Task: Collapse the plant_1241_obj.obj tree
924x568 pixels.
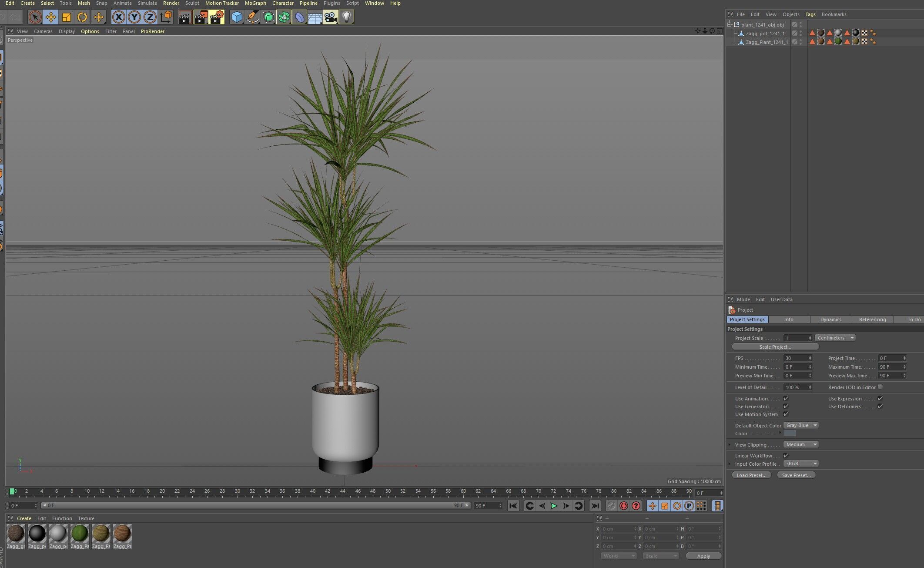Action: pyautogui.click(x=730, y=24)
